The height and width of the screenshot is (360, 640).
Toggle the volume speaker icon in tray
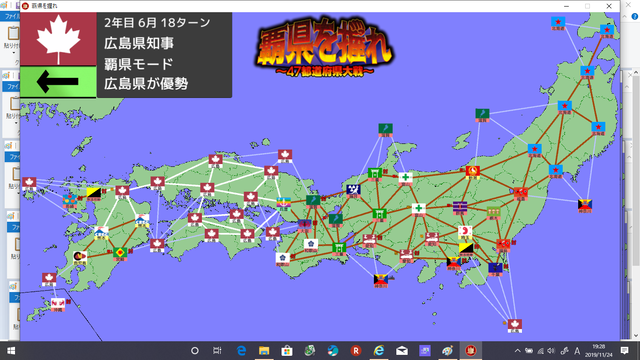coord(551,351)
